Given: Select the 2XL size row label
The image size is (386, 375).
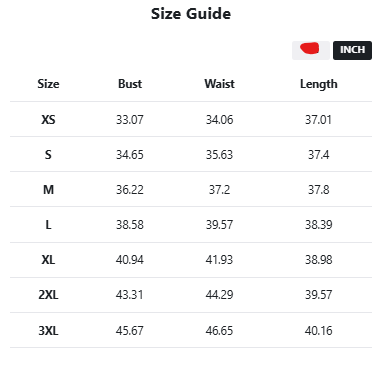Looking at the screenshot, I should click(48, 295).
